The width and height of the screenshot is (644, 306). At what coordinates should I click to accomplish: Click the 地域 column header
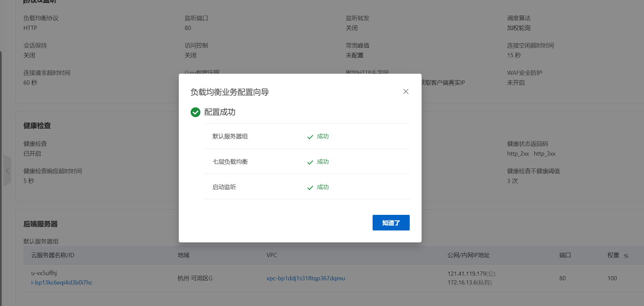point(184,255)
